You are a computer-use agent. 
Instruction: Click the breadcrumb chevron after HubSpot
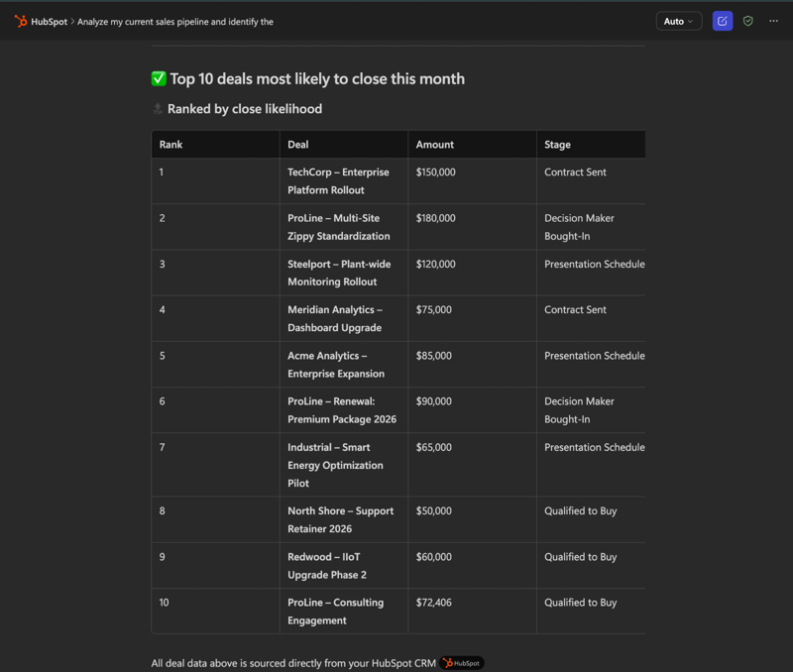pyautogui.click(x=71, y=21)
